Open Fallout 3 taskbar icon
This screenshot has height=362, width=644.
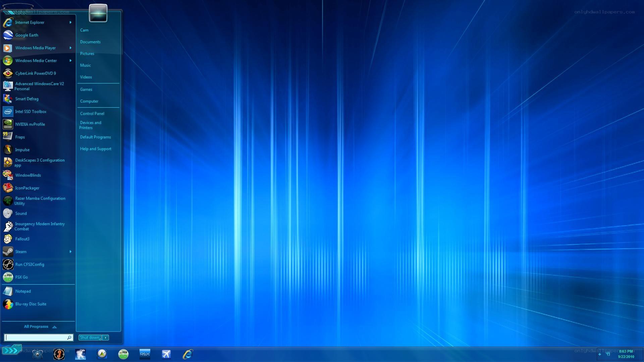[59, 354]
